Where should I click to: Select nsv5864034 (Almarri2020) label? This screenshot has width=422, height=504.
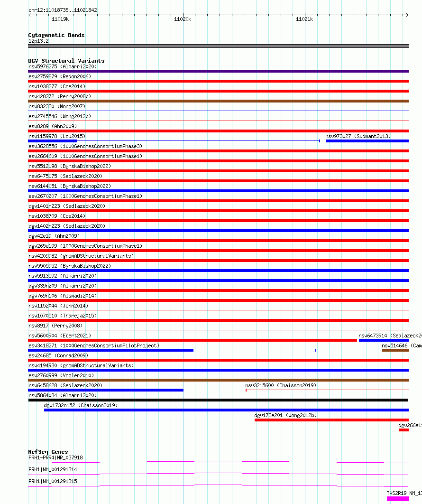(x=63, y=395)
